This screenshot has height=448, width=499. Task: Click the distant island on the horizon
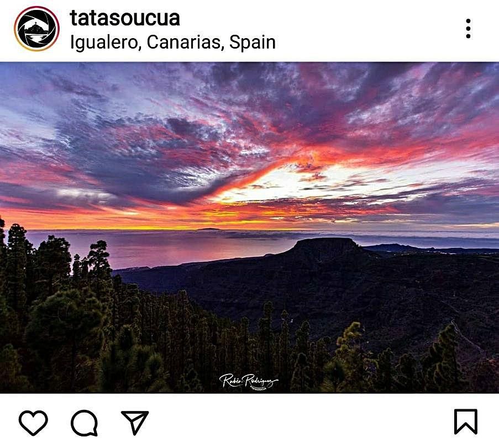(208, 229)
